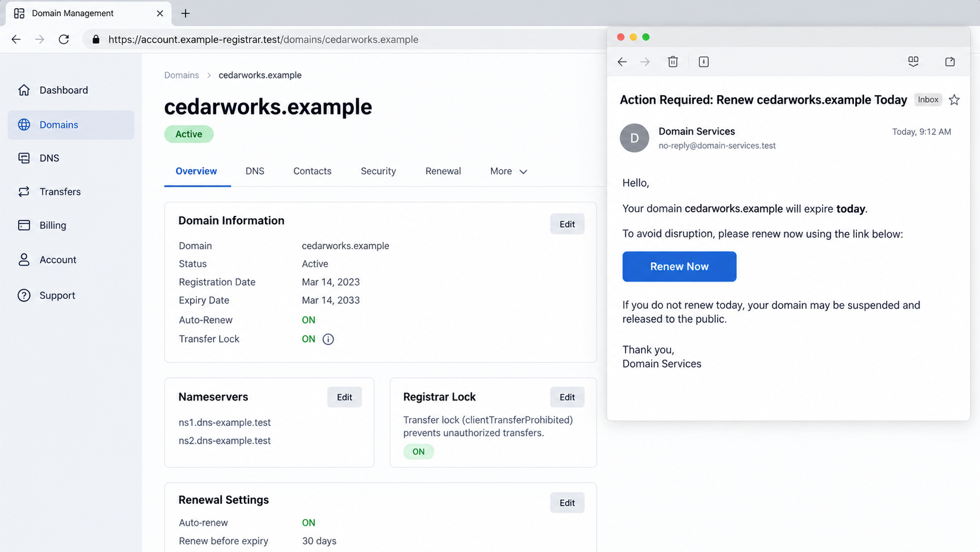980x552 pixels.
Task: Click the Inbox label on email
Action: click(928, 100)
